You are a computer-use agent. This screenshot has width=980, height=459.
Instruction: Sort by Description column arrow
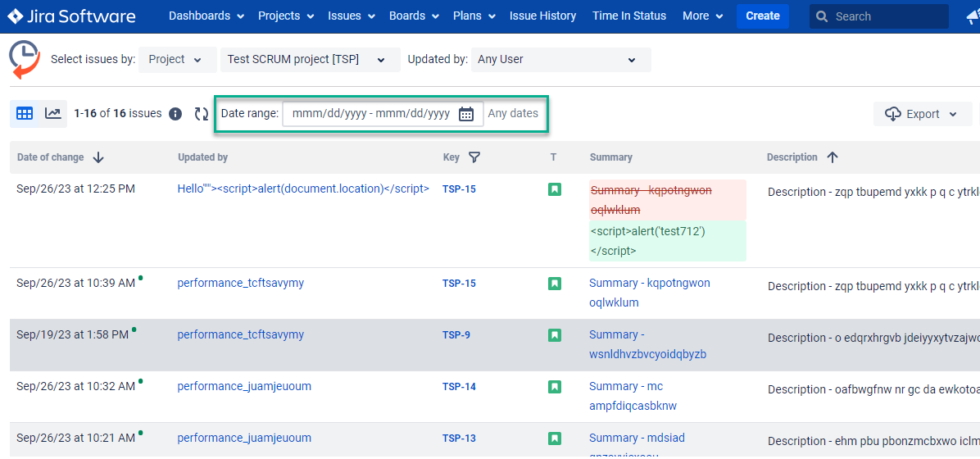point(833,157)
